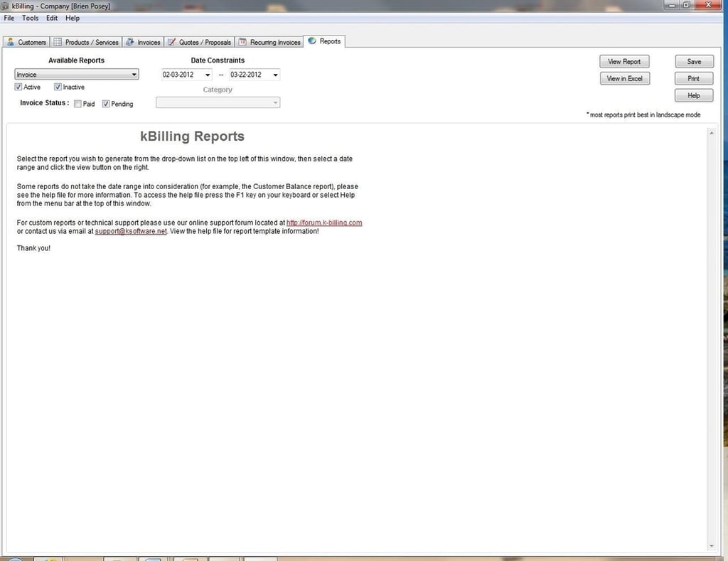Click the report pane scroll up arrow

(711, 133)
